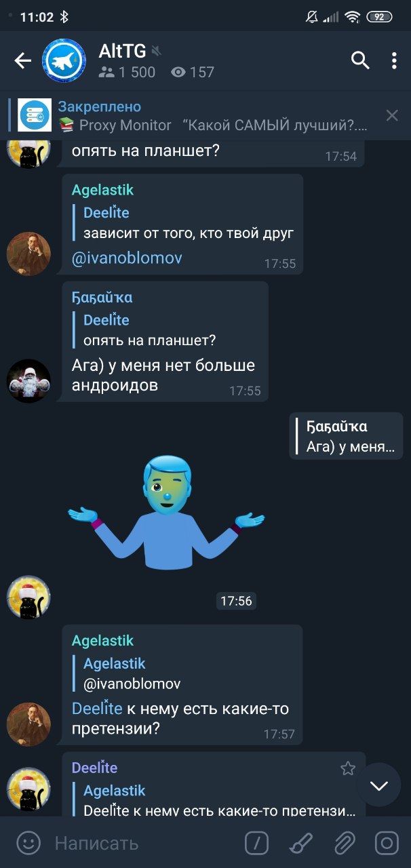Open the camera icon in input bar
The height and width of the screenshot is (868, 411).
(x=387, y=843)
